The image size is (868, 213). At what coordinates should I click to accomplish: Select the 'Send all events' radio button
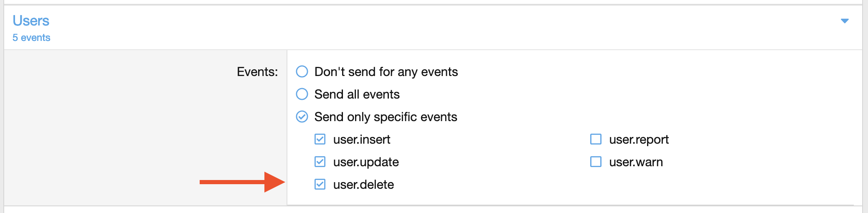coord(302,94)
